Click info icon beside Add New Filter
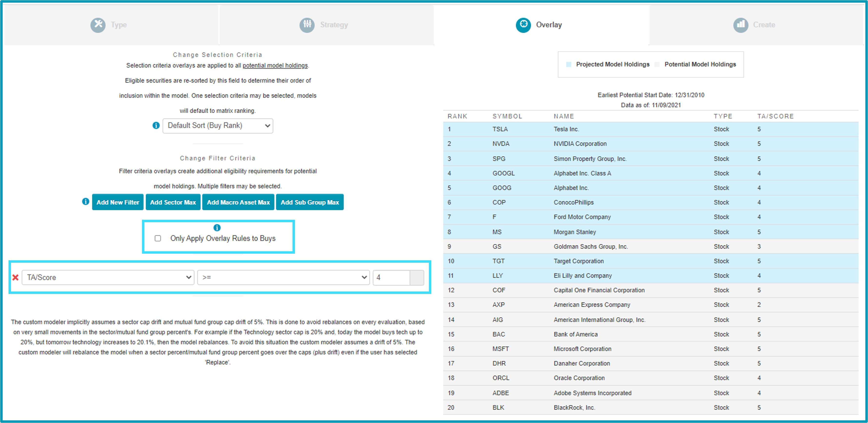 click(86, 201)
